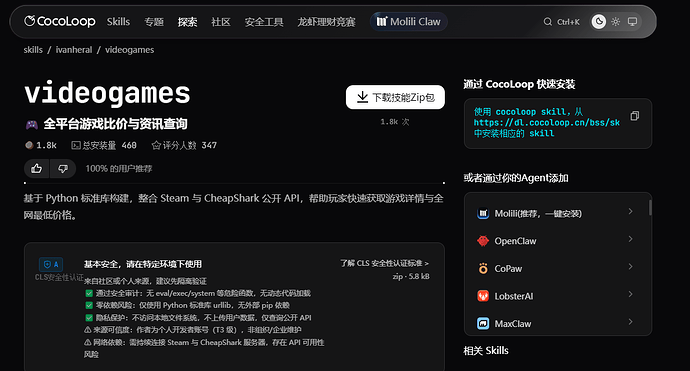
Task: Switch to light theme sun toggle
Action: 616,22
